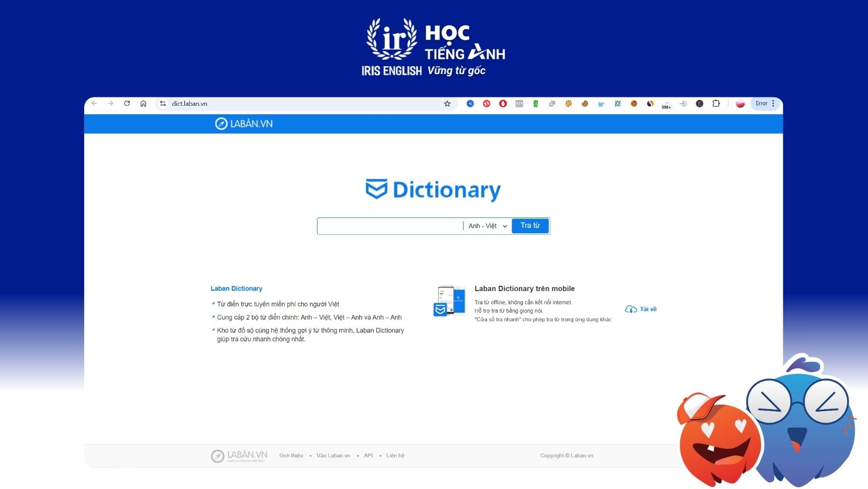Go back with the browser back arrow
This screenshot has height=489, width=868.
(x=94, y=104)
